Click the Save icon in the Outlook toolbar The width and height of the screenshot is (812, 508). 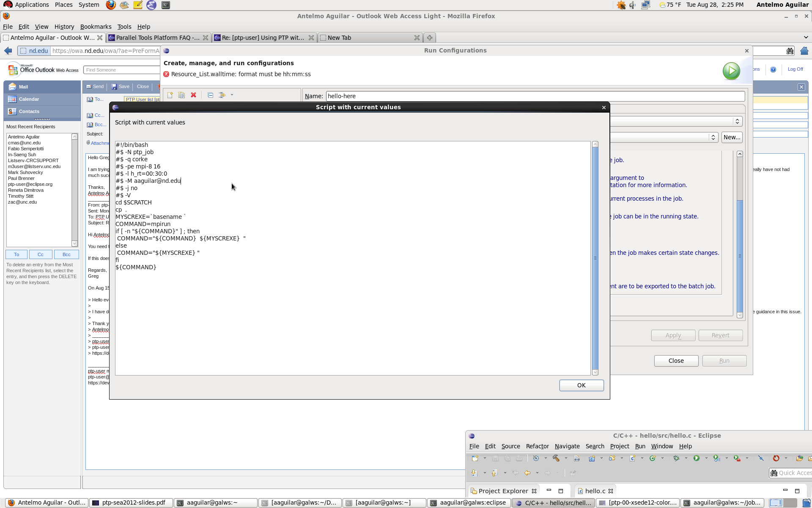(120, 86)
